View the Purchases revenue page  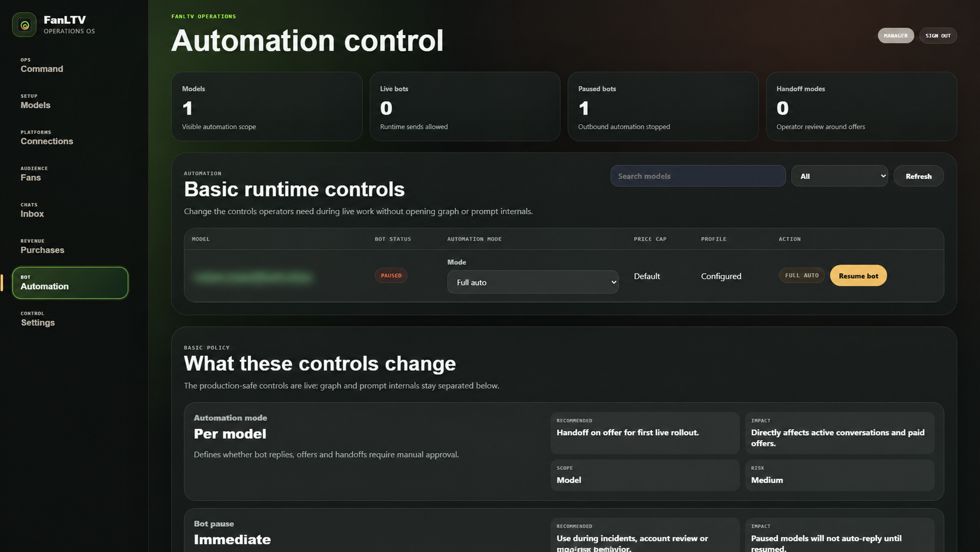coord(70,246)
